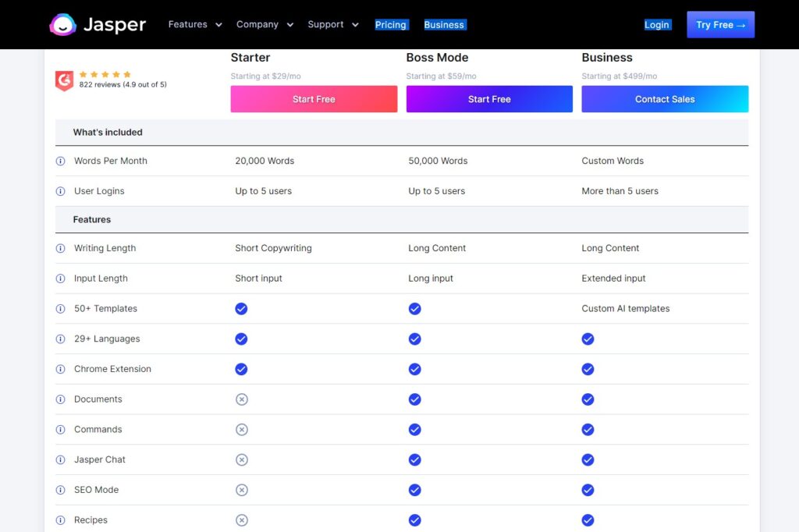Click the "Long input" cell

click(431, 278)
